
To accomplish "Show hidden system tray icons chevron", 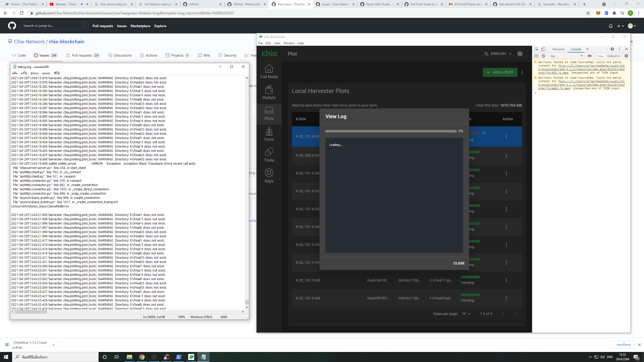I will 590,357.
